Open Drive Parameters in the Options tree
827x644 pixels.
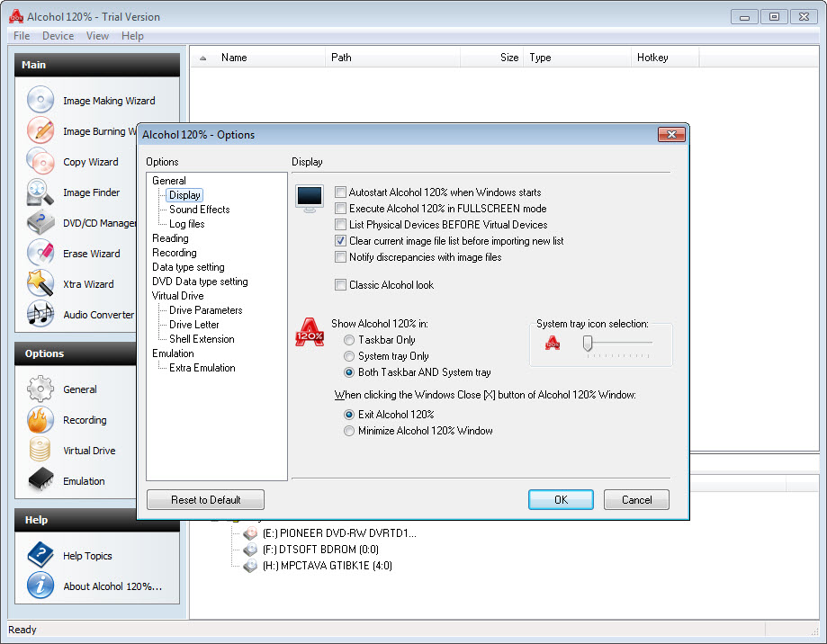point(206,310)
